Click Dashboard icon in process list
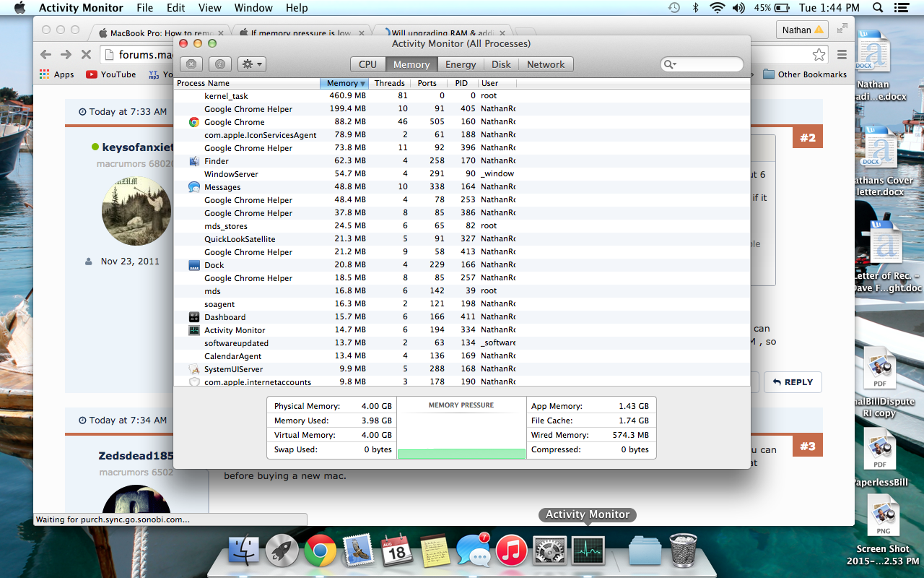The width and height of the screenshot is (924, 578). point(194,317)
